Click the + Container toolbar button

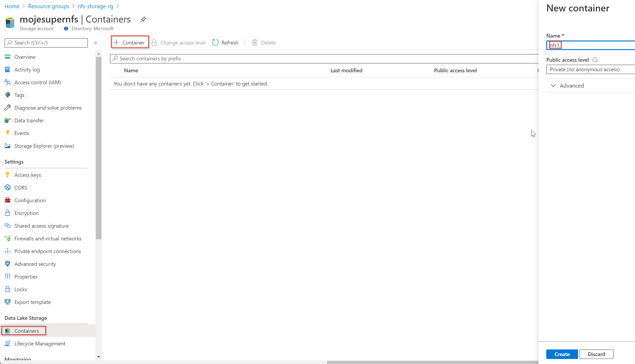[130, 43]
